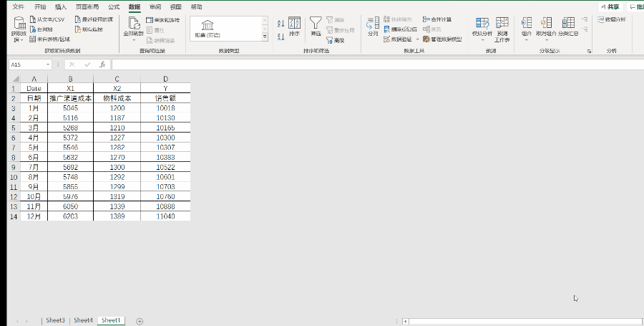Viewport: 644px width, 326px height.
Task: Open the 帮助 (Help) tab
Action: tap(196, 7)
